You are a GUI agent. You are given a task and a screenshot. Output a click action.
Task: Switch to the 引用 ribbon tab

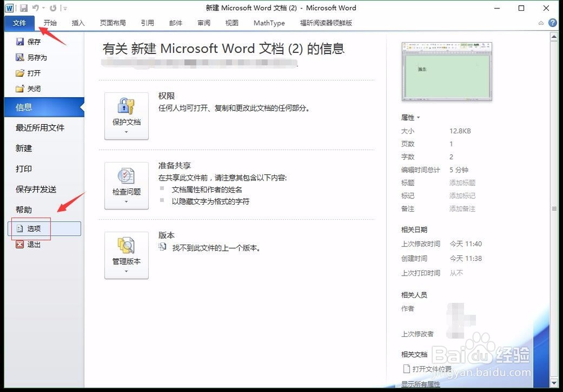click(147, 23)
